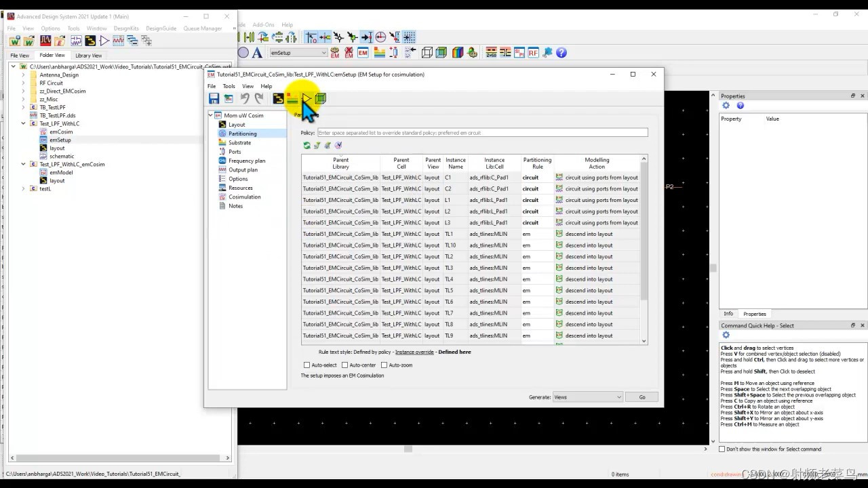Open the Tools menu in the emSetup window
Screen dimensions: 868x488
[229, 86]
